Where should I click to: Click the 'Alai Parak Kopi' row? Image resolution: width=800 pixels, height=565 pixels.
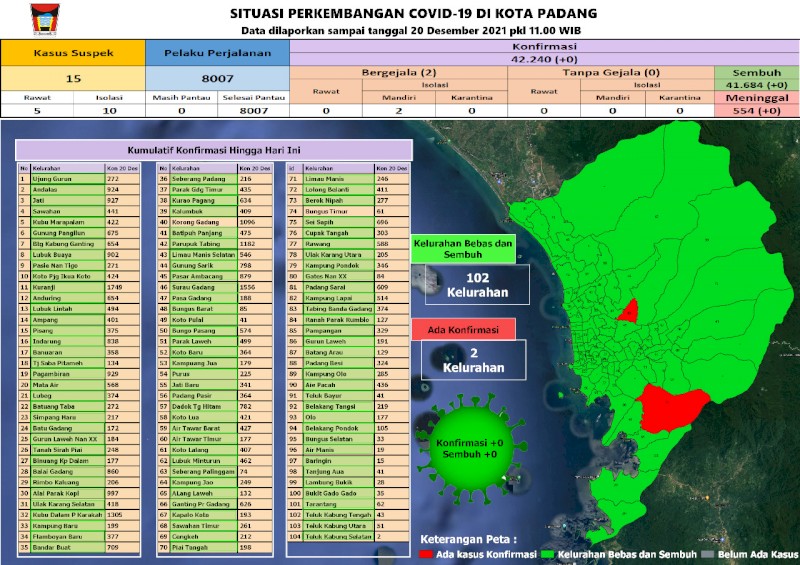pyautogui.click(x=79, y=494)
